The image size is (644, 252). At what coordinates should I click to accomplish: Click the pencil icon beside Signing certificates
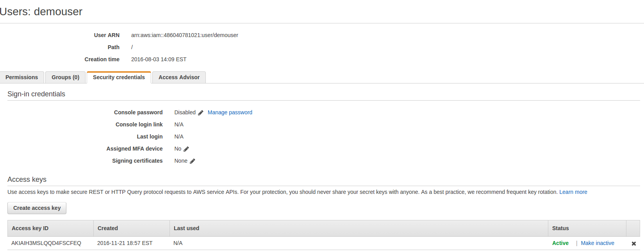(193, 161)
